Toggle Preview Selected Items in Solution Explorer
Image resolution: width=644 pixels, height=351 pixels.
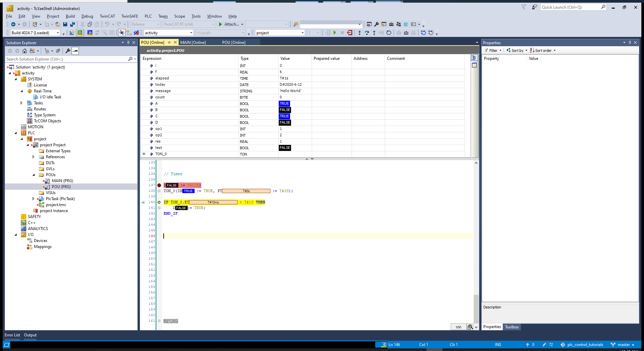pyautogui.click(x=76, y=51)
